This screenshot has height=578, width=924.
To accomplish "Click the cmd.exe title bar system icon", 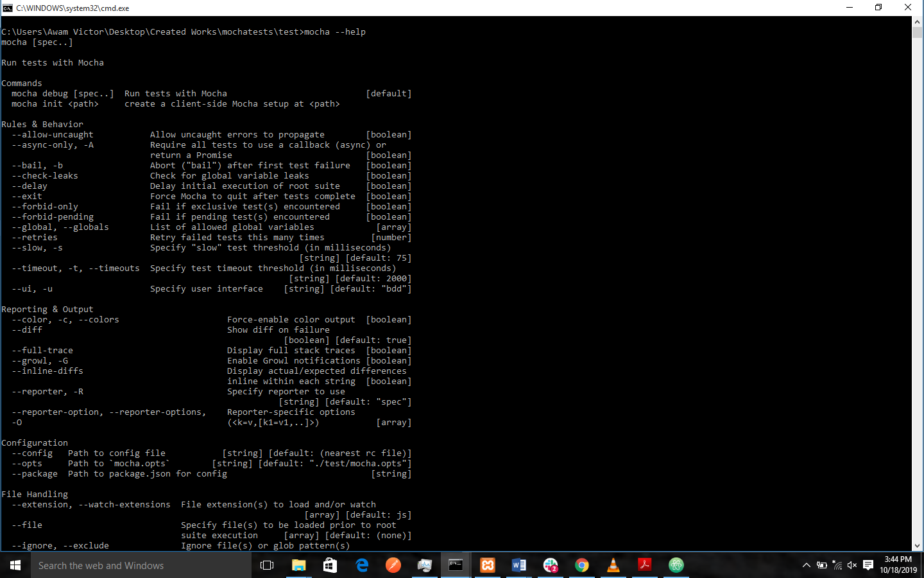I will (8, 8).
